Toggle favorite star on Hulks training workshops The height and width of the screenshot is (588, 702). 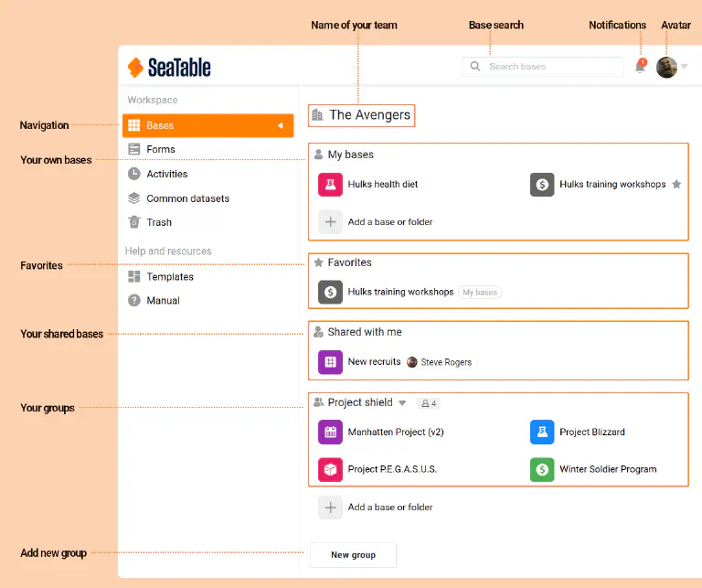click(676, 185)
